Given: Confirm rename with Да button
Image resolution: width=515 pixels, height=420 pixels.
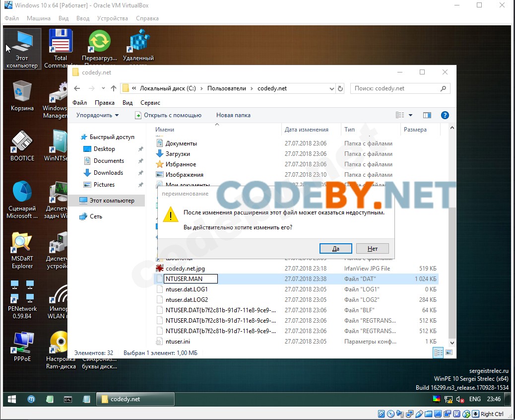Looking at the screenshot, I should pos(336,248).
